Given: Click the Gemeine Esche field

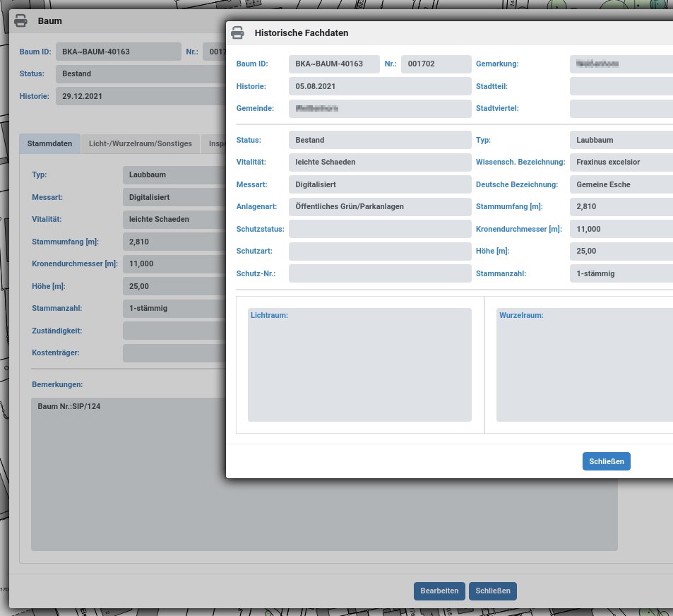Looking at the screenshot, I should click(620, 184).
